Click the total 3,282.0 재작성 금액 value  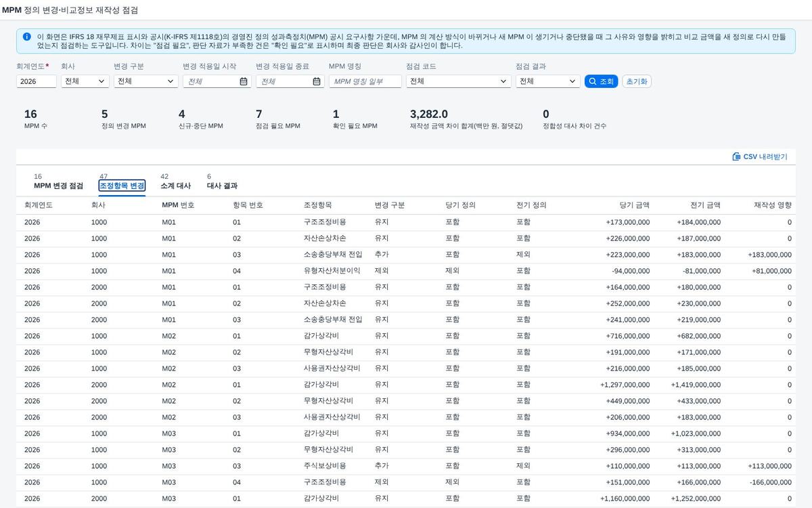coord(429,114)
